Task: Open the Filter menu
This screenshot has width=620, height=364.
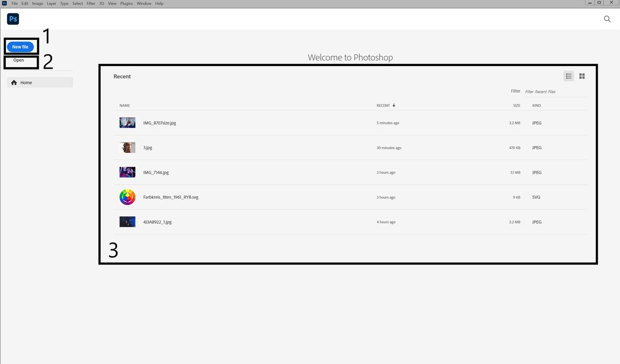Action: [91, 4]
